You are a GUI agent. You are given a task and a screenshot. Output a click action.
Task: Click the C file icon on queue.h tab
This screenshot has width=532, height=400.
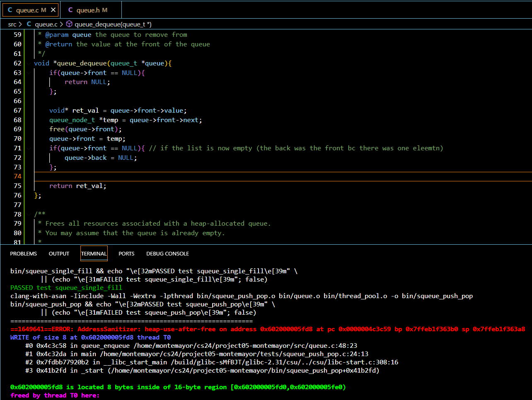tap(70, 10)
